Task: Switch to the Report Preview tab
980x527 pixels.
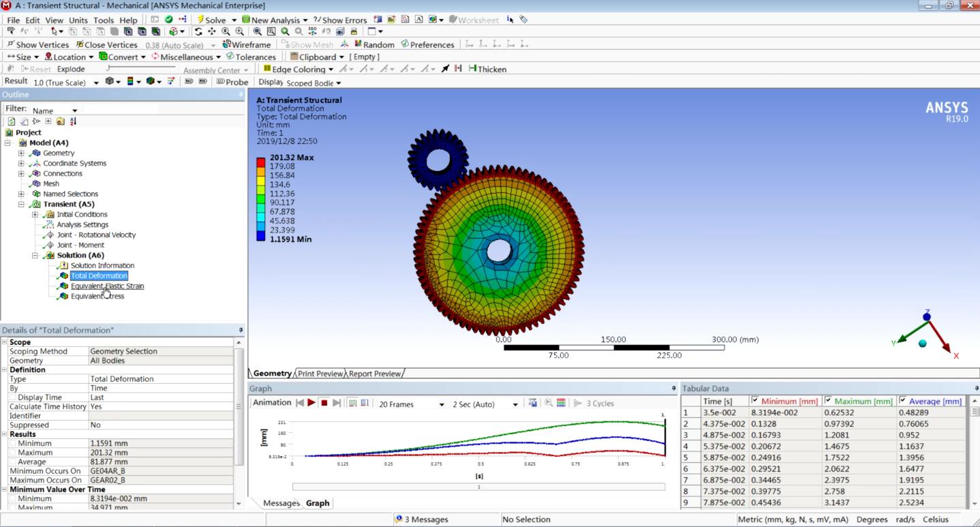Action: point(375,374)
